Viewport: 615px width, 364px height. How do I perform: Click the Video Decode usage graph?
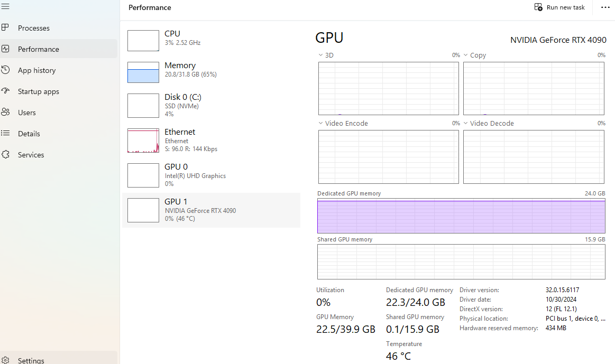click(534, 157)
